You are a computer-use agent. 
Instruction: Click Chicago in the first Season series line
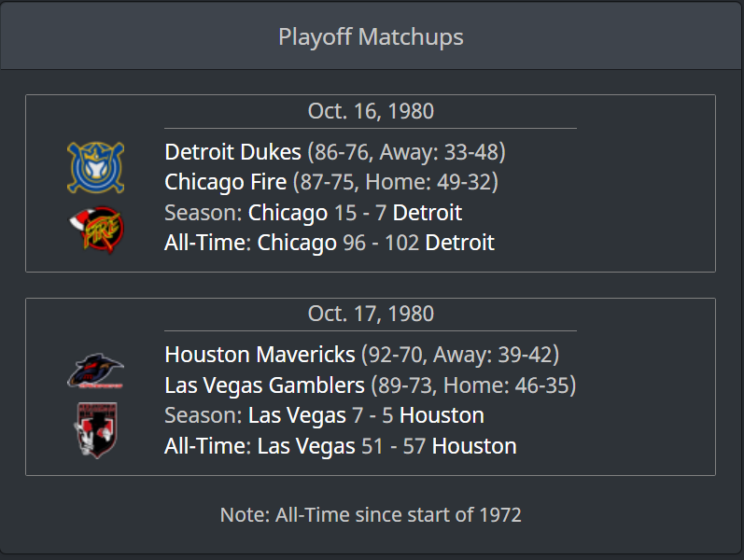pos(288,213)
